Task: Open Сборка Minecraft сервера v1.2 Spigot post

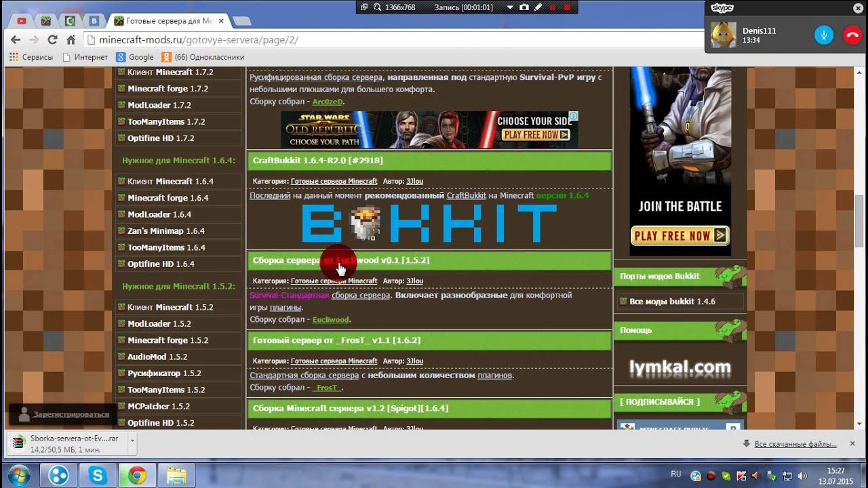Action: [350, 409]
